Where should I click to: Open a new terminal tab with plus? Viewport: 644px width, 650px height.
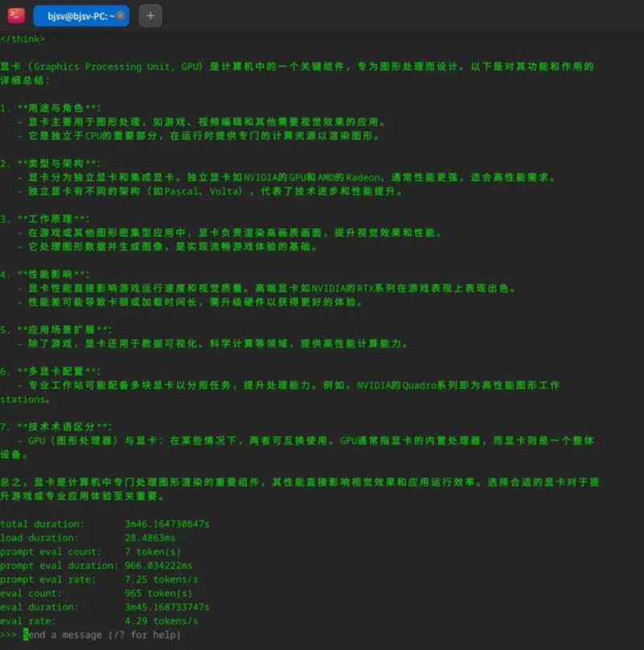pyautogui.click(x=150, y=15)
